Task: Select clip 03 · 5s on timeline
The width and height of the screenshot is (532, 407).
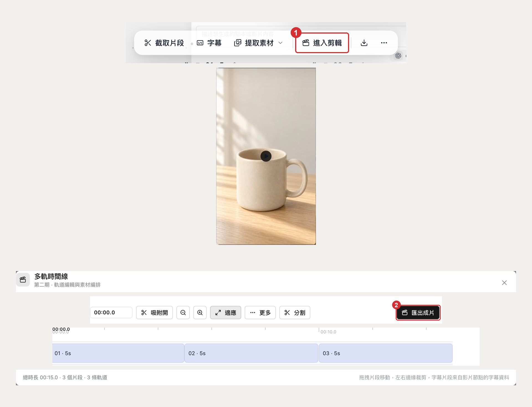Action: (x=386, y=353)
